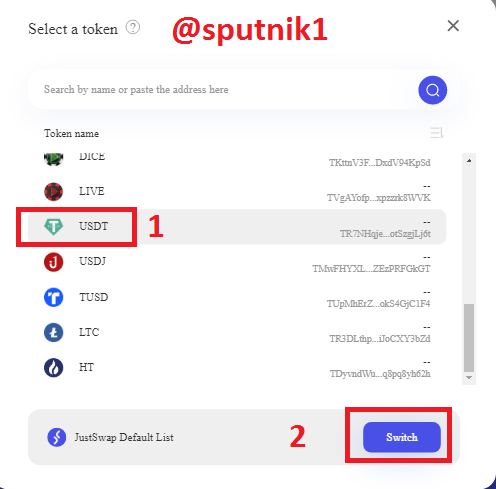Open the help question mark icon
Image resolution: width=496 pixels, height=489 pixels.
coord(133,28)
